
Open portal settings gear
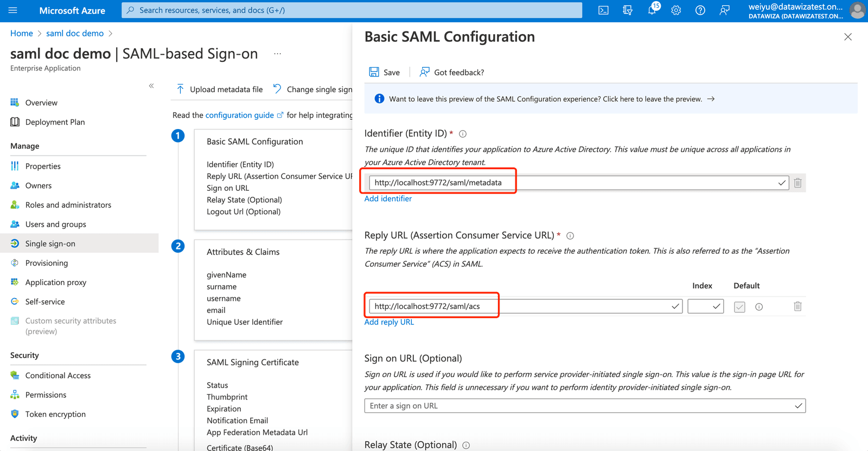(x=676, y=10)
